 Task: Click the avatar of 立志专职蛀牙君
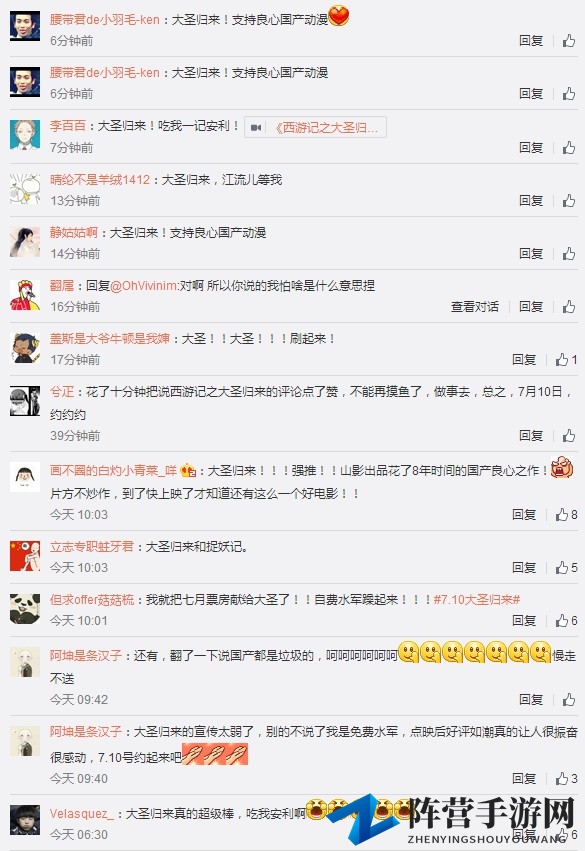tap(25, 556)
